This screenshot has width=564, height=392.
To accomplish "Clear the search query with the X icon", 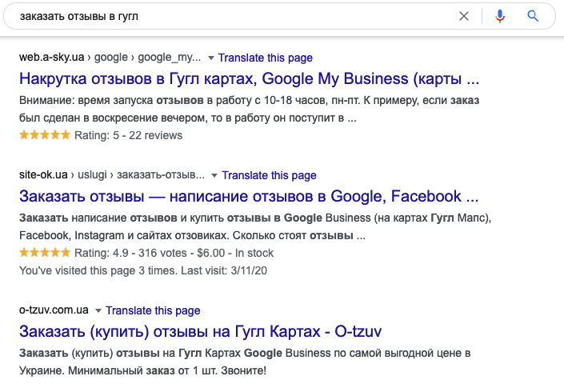I will (464, 16).
